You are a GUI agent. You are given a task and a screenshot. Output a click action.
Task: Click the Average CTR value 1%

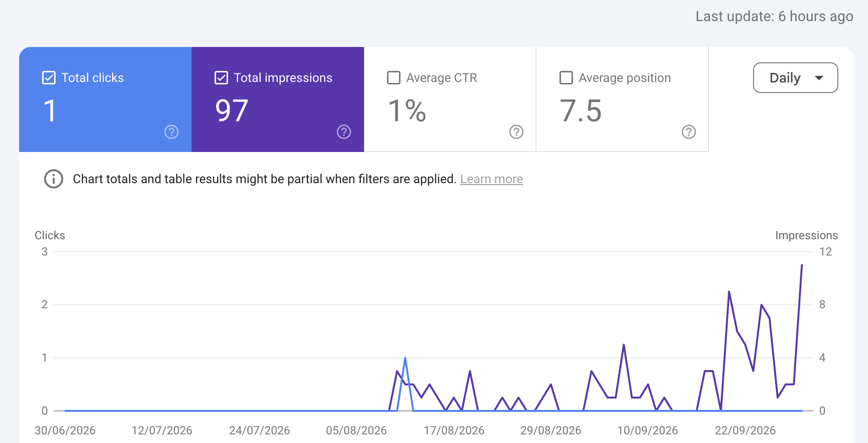pos(407,111)
